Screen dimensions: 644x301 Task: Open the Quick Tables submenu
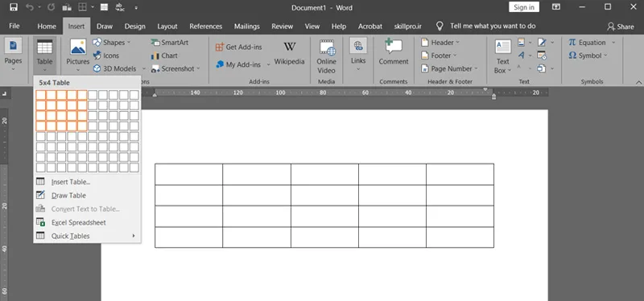87,236
